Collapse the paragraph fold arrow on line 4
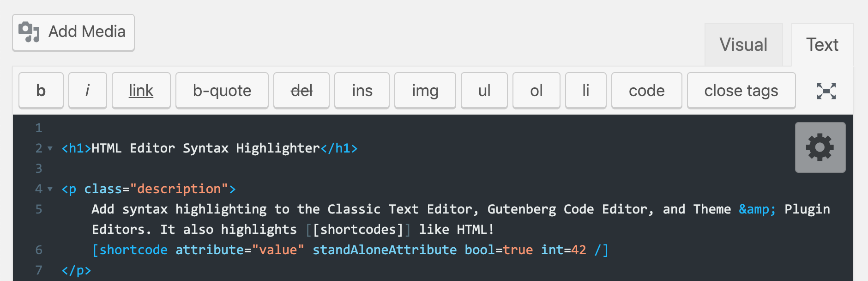The height and width of the screenshot is (281, 868). pos(50,189)
